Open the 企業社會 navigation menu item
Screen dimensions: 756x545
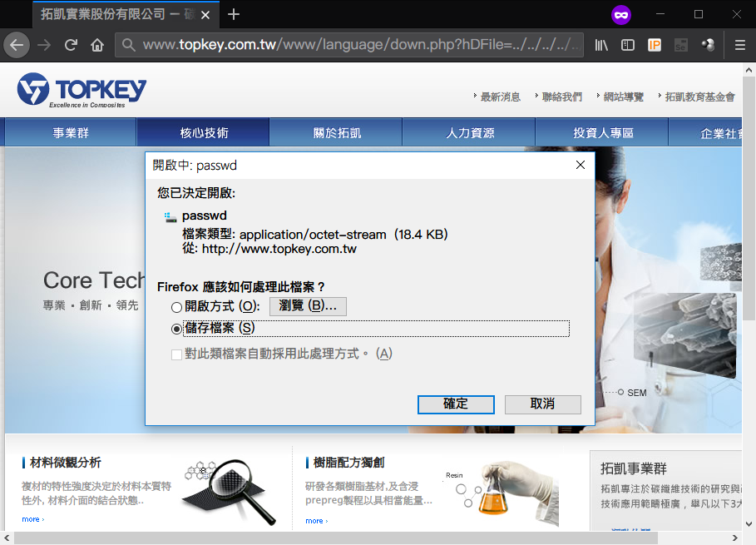tap(705, 132)
